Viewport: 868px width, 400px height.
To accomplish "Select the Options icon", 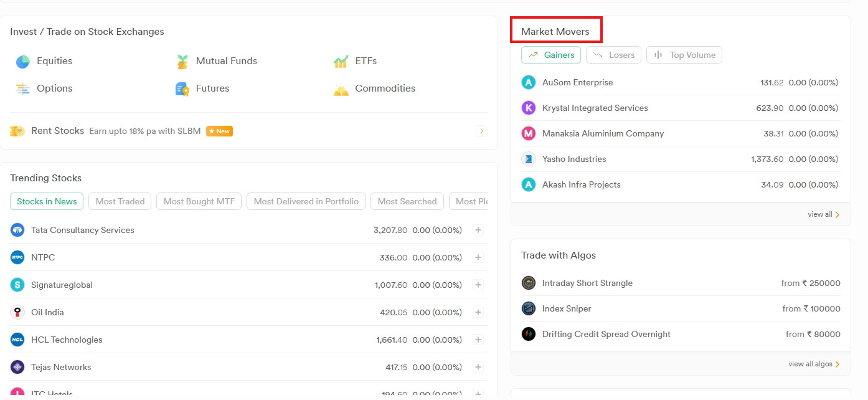I will click(23, 89).
